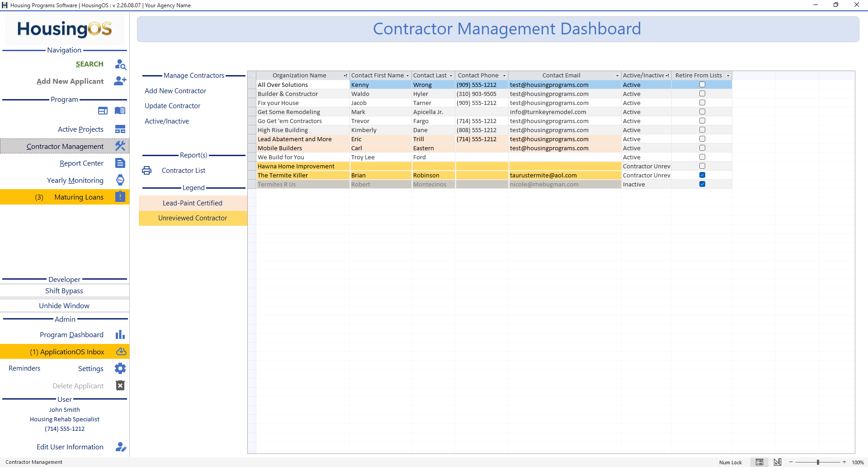Click the Contractor Management tools icon
The height and width of the screenshot is (467, 868).
click(120, 146)
